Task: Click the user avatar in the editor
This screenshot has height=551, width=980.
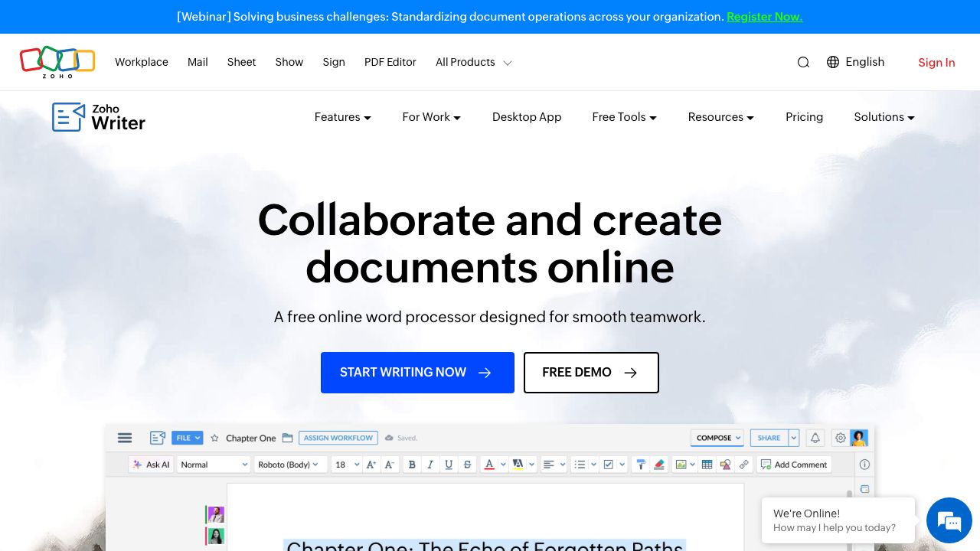Action: click(x=859, y=438)
